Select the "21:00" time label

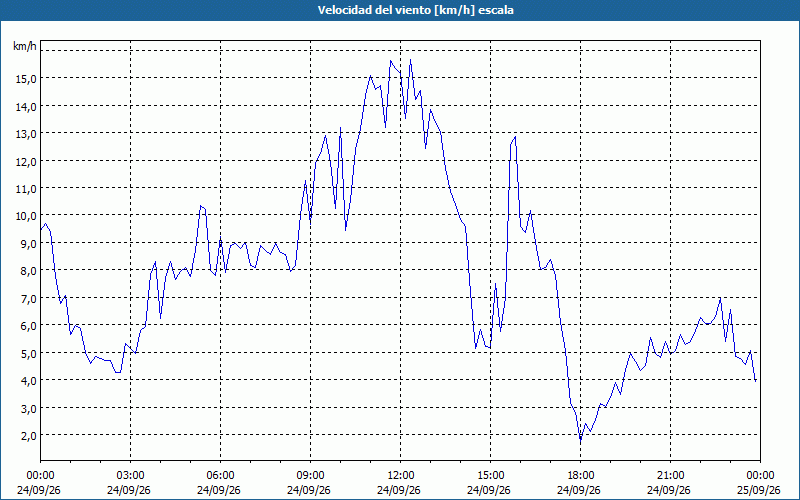point(670,476)
